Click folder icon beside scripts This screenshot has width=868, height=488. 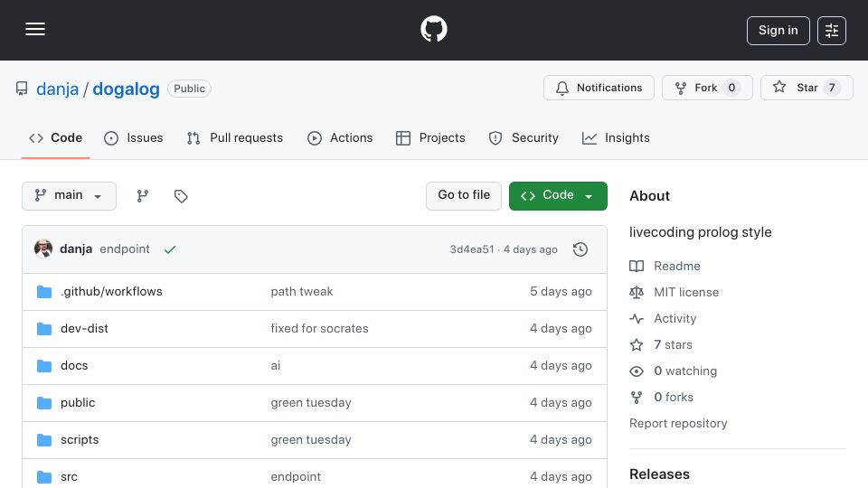pos(44,440)
